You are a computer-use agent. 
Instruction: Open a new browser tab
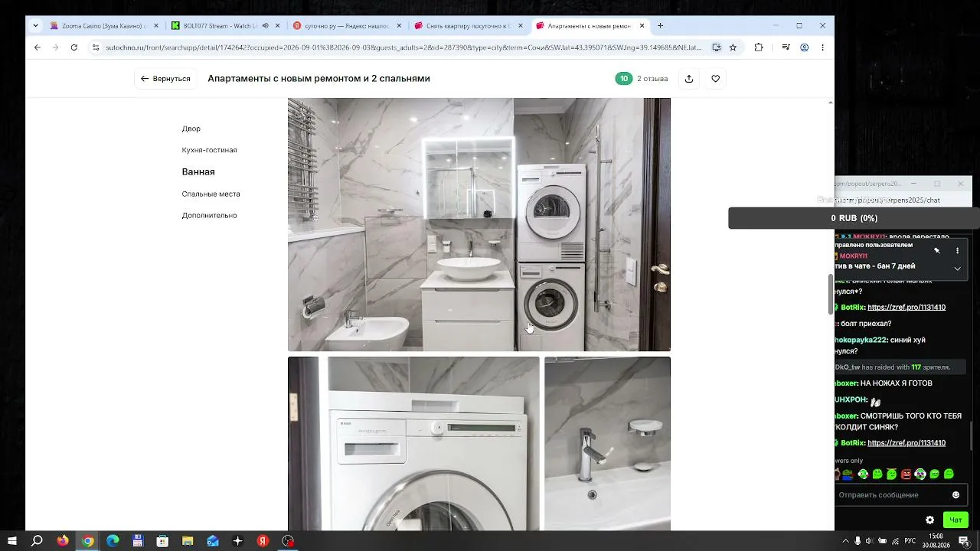tap(660, 25)
